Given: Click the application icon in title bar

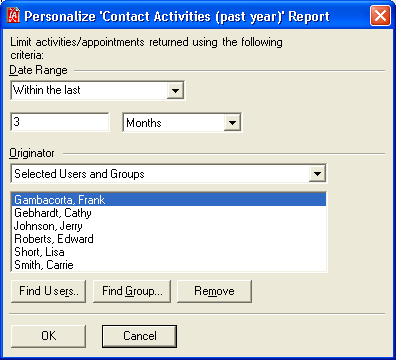Looking at the screenshot, I should point(13,16).
